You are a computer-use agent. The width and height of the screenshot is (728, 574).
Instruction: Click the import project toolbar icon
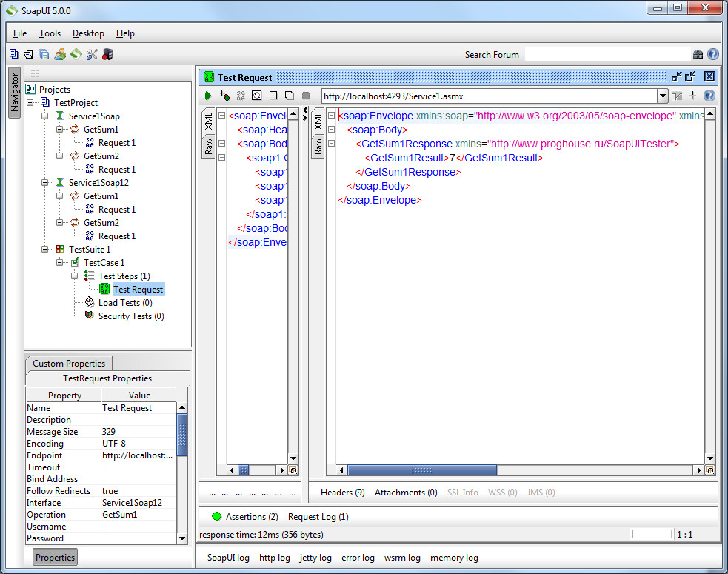pos(29,54)
